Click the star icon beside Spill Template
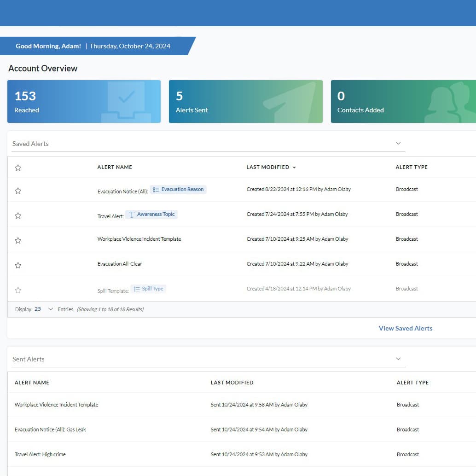This screenshot has width=476, height=476. pos(18,290)
